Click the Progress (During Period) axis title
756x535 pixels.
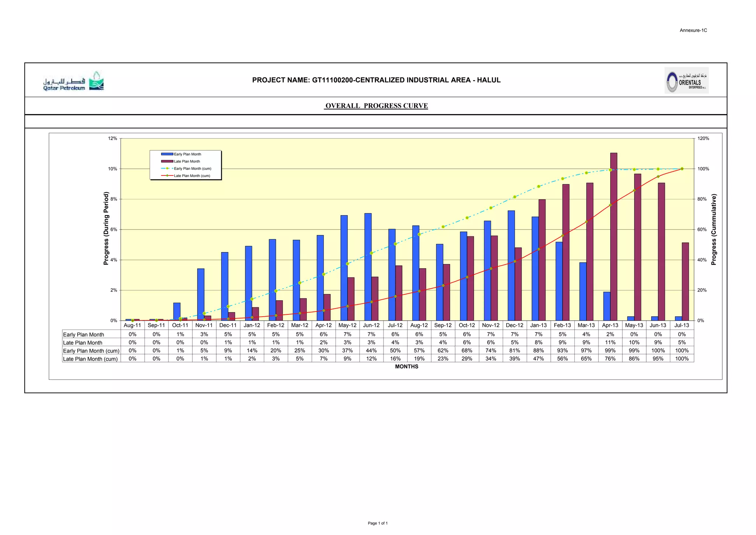(x=106, y=228)
